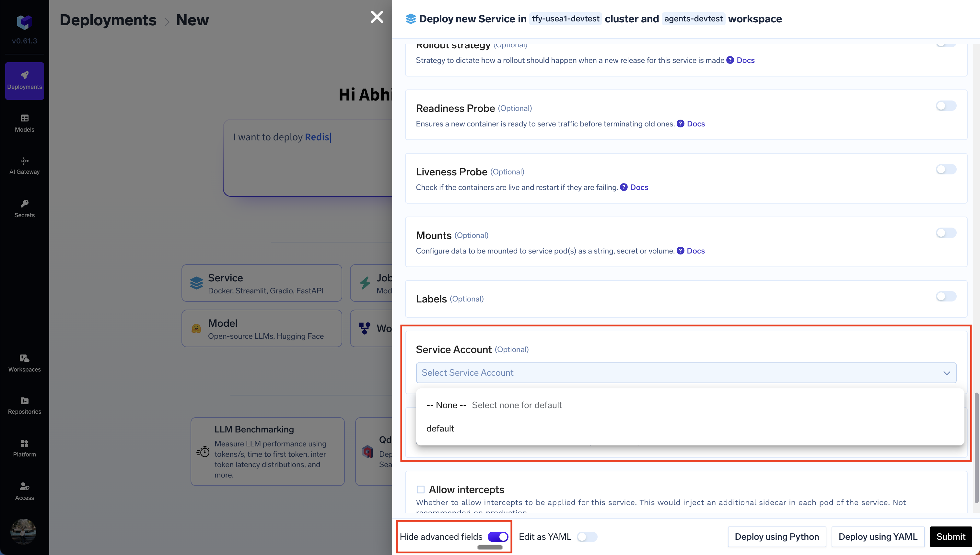Turn on the Edit as YAML toggle
Screen dimensions: 980x555
click(587, 537)
